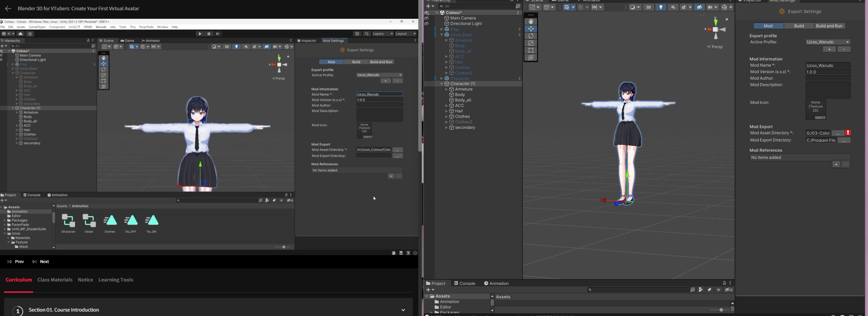Click the Step button in the video's Unity toolbar

(218, 34)
